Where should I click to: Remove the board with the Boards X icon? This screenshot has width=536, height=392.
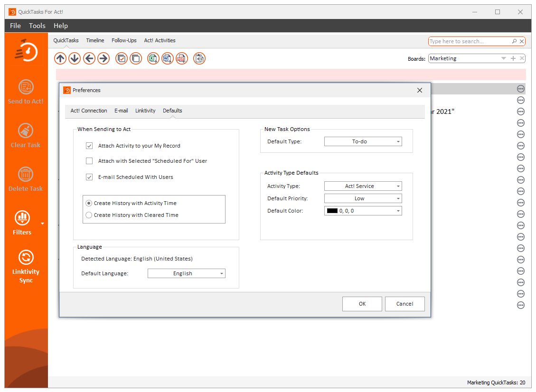(x=522, y=58)
